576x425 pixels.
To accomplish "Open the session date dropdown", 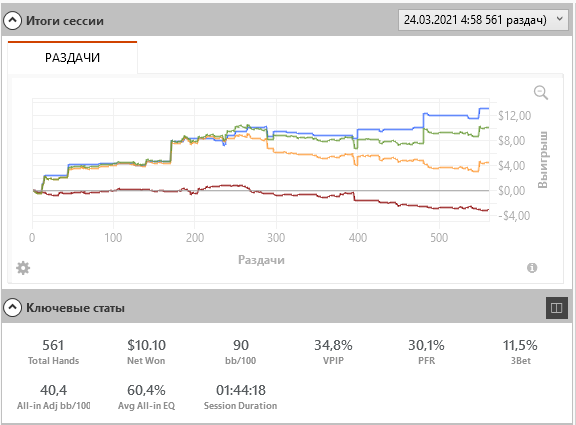I will pos(485,20).
